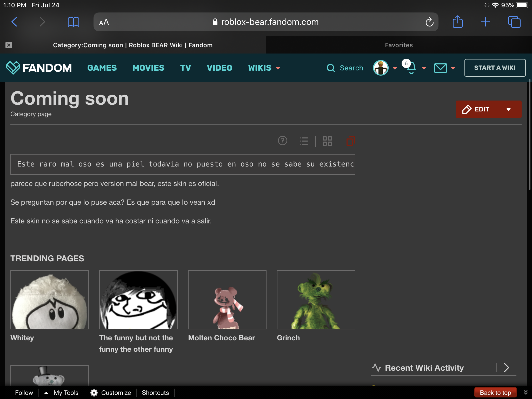Click the START A WIKI button

click(x=495, y=68)
